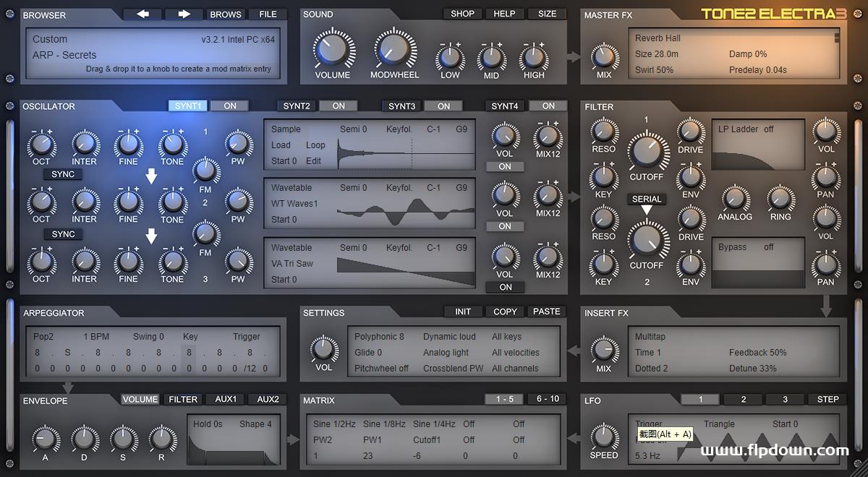Viewport: 868px width, 477px height.
Task: Toggle SYNC between oscillator 1 and 2
Action: click(x=62, y=174)
